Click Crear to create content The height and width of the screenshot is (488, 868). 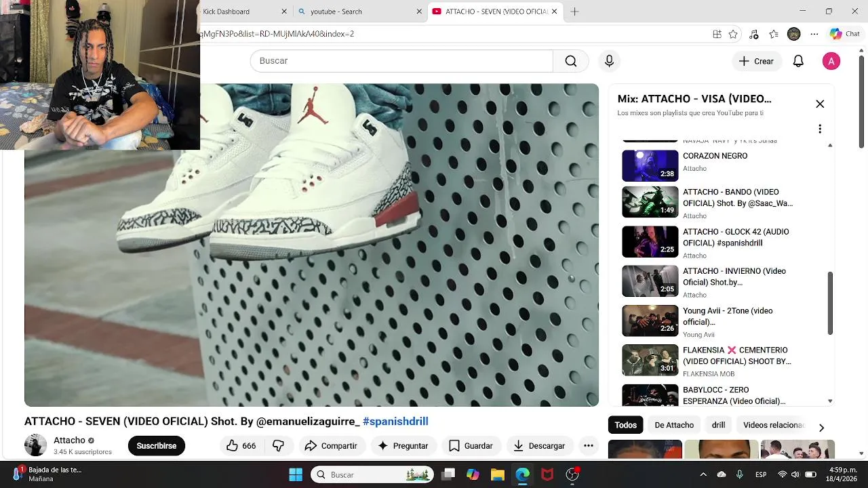(757, 61)
